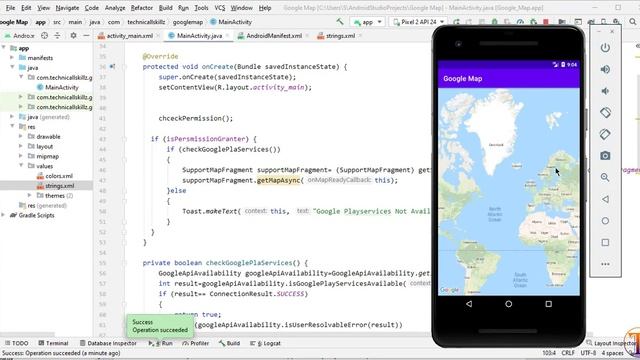640x360 pixels.
Task: Click the Search Everywhere magnifier icon
Action: [x=632, y=22]
